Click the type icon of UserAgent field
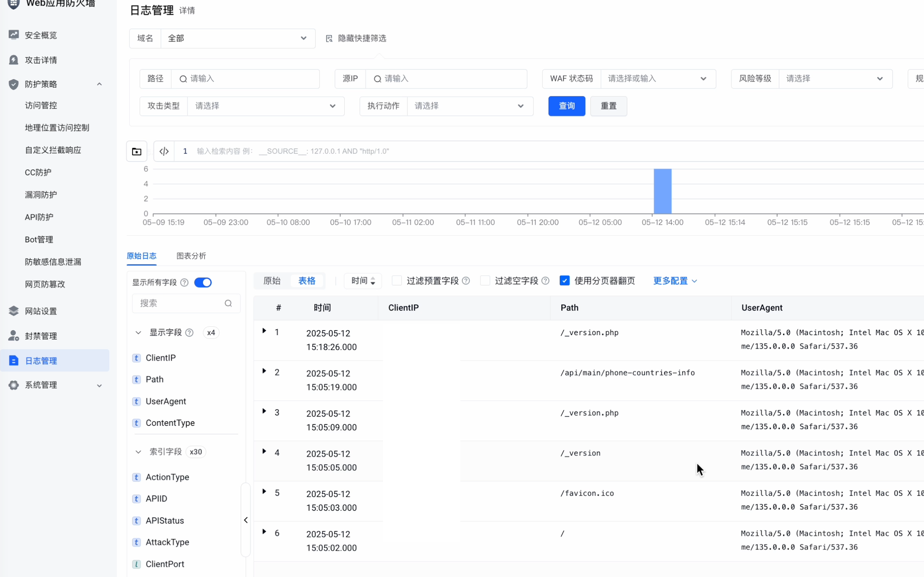 coord(136,401)
